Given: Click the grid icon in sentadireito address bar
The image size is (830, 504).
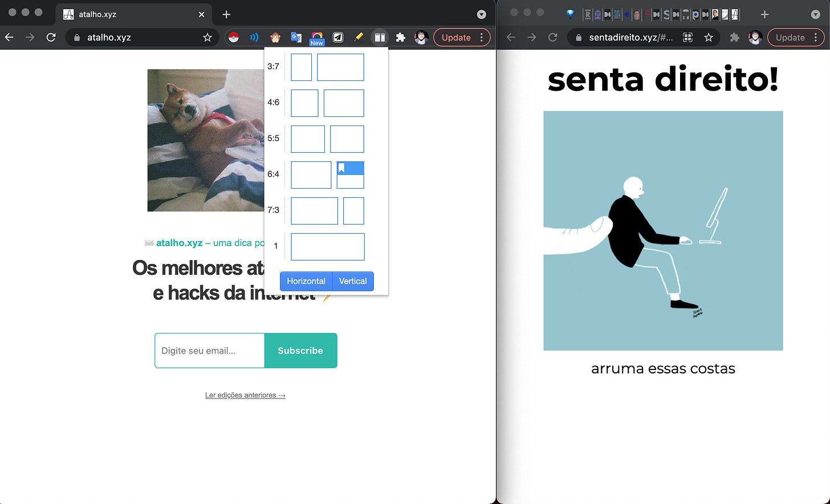Looking at the screenshot, I should tap(688, 38).
